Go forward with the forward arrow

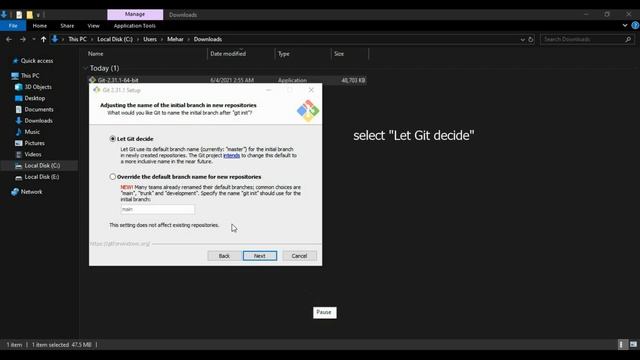point(23,39)
